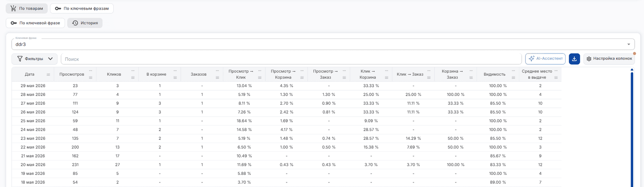Focus the Поиск search field
Viewport: 644px width, 187px height.
tap(291, 59)
